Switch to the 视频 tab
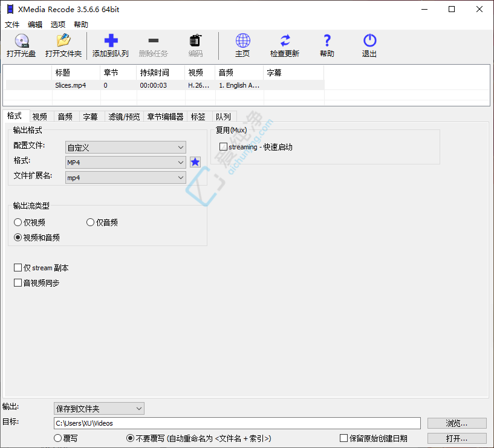Viewport: 494px width, 448px height. 40,117
